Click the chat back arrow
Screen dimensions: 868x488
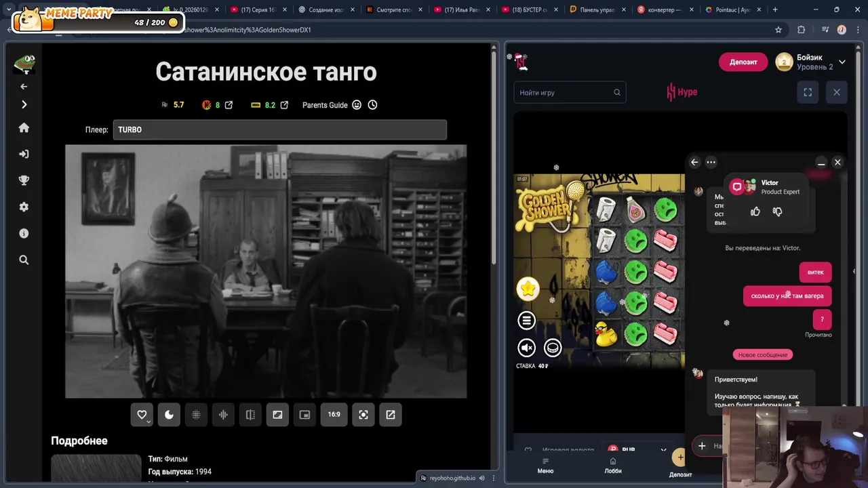694,162
